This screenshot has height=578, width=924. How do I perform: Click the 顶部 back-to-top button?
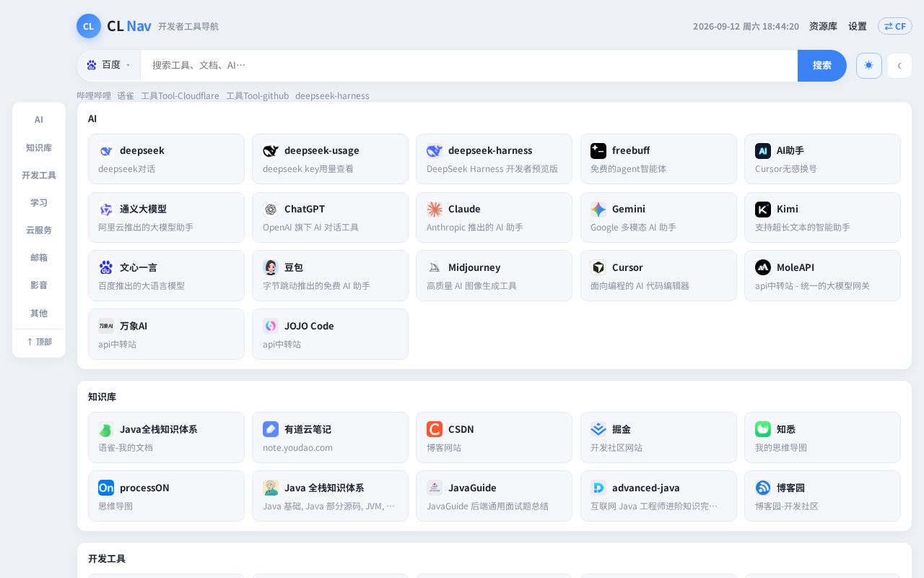[x=39, y=342]
